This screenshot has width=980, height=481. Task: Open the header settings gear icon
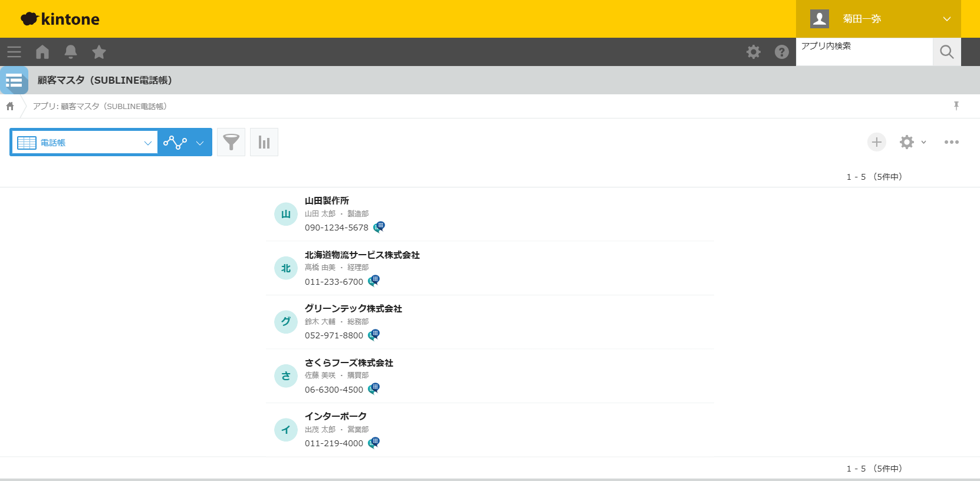pyautogui.click(x=754, y=52)
